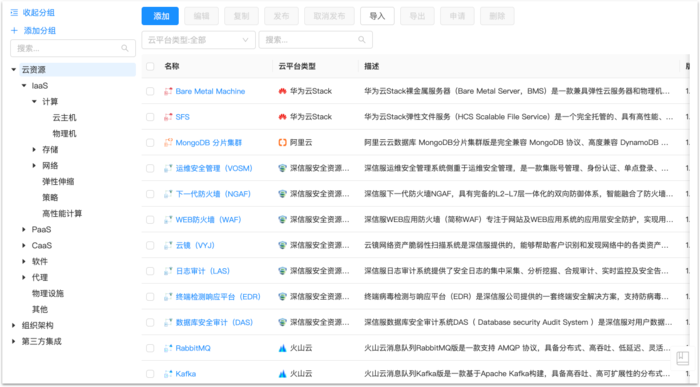Click the 发布 button
The width and height of the screenshot is (700, 387).
click(281, 16)
